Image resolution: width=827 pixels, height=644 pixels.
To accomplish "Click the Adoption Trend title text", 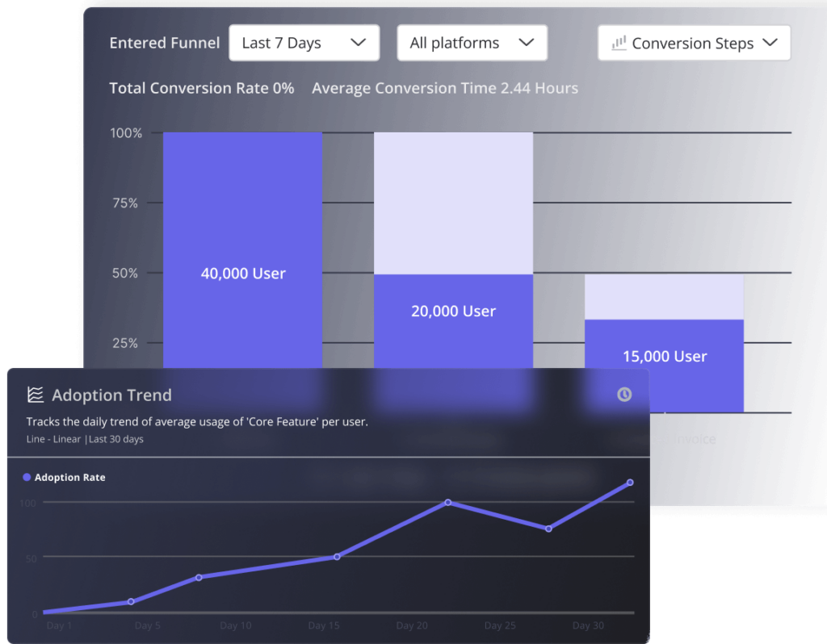I will [111, 395].
